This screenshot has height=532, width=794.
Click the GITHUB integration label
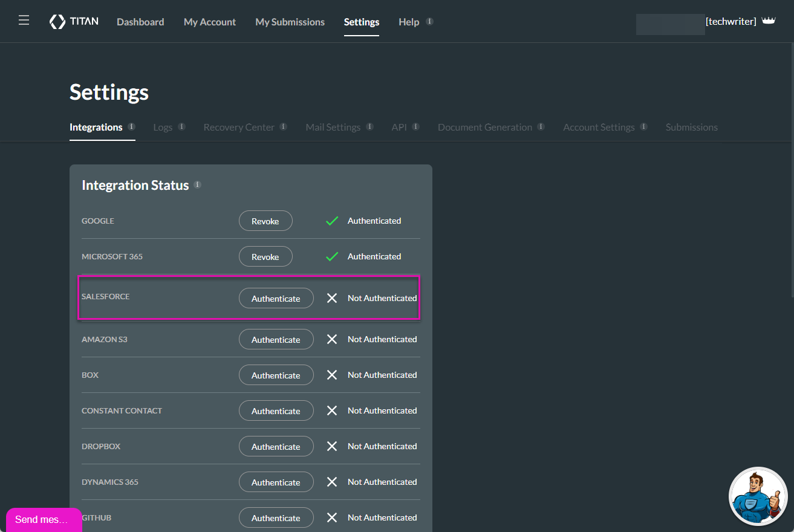click(97, 517)
